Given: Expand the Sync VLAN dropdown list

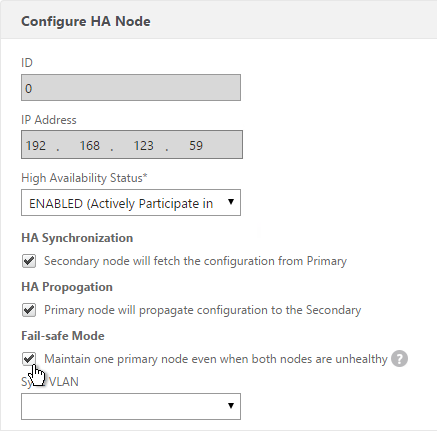Looking at the screenshot, I should (131, 406).
